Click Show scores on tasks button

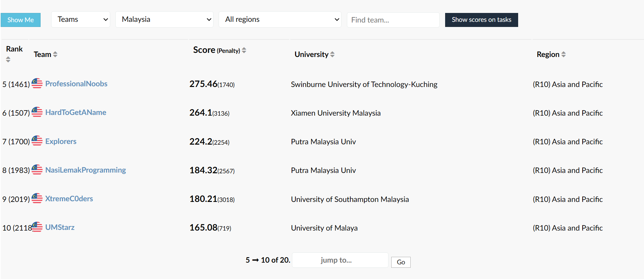click(x=481, y=20)
